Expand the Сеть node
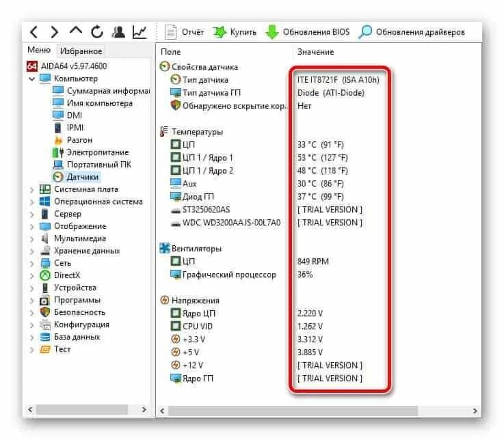This screenshot has width=504, height=440. (31, 263)
